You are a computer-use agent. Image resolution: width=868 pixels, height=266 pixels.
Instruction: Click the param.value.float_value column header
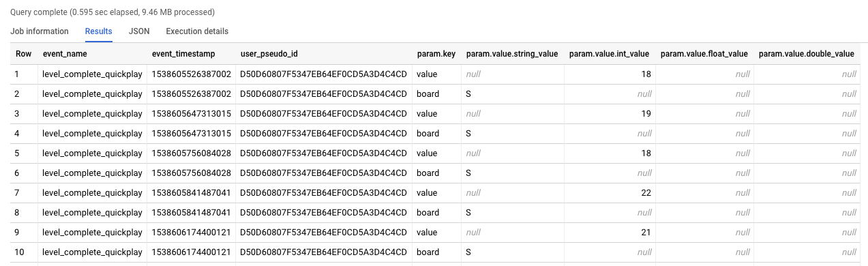[x=704, y=54]
